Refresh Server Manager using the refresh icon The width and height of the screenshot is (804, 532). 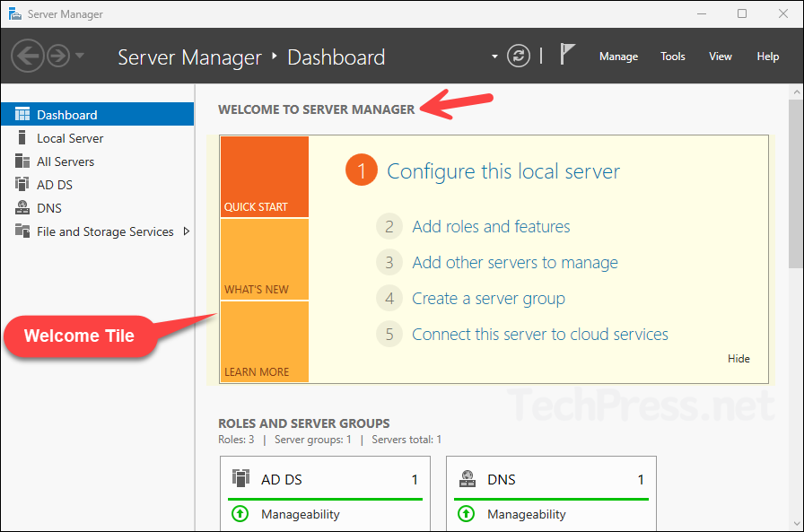[519, 56]
